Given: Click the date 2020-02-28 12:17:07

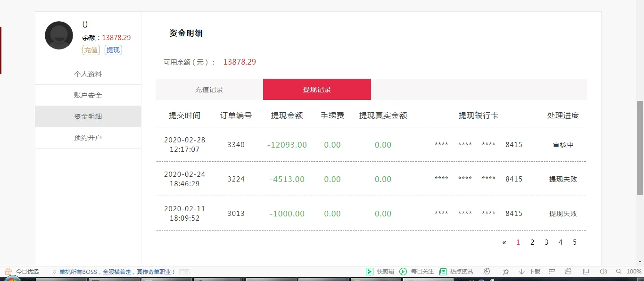Looking at the screenshot, I should tap(185, 145).
